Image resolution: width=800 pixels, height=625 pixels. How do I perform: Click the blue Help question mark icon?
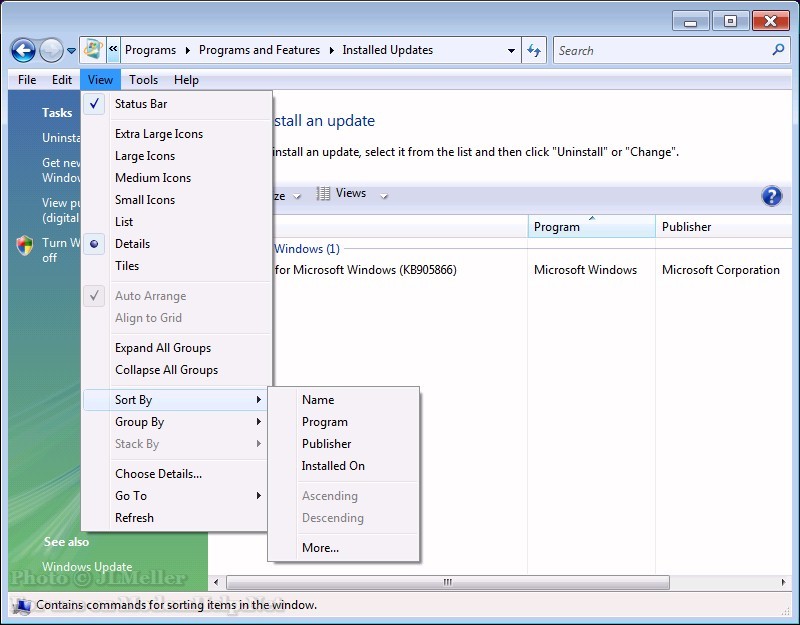771,196
